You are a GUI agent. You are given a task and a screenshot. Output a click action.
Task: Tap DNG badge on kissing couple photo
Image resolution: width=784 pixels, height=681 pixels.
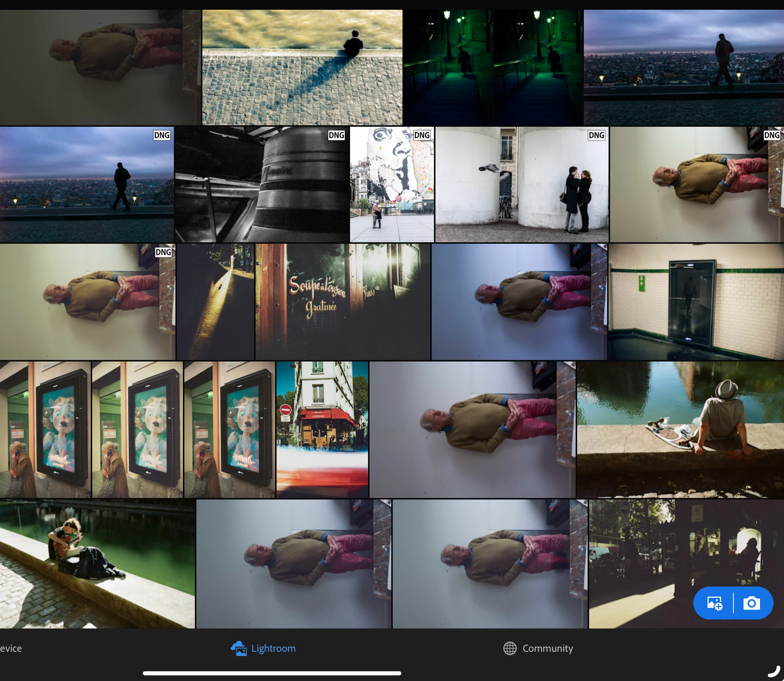coord(596,135)
